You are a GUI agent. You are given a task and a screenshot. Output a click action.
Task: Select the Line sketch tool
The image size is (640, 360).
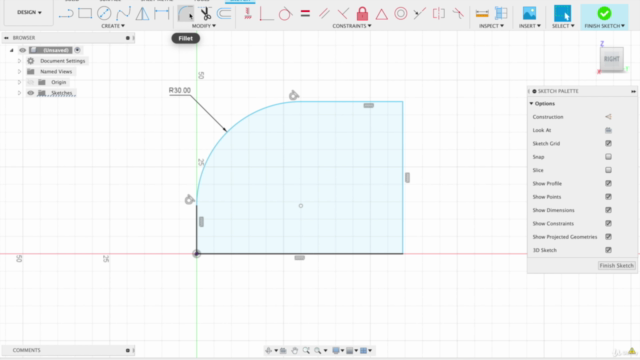point(66,14)
